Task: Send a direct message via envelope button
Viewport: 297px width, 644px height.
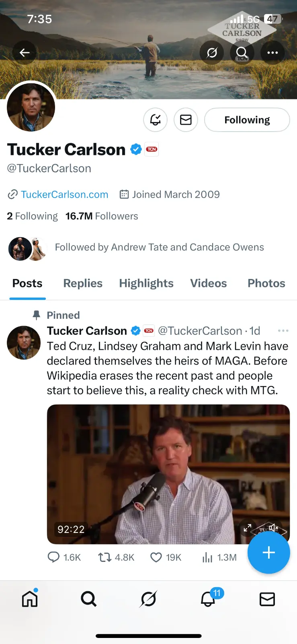Action: tap(186, 120)
